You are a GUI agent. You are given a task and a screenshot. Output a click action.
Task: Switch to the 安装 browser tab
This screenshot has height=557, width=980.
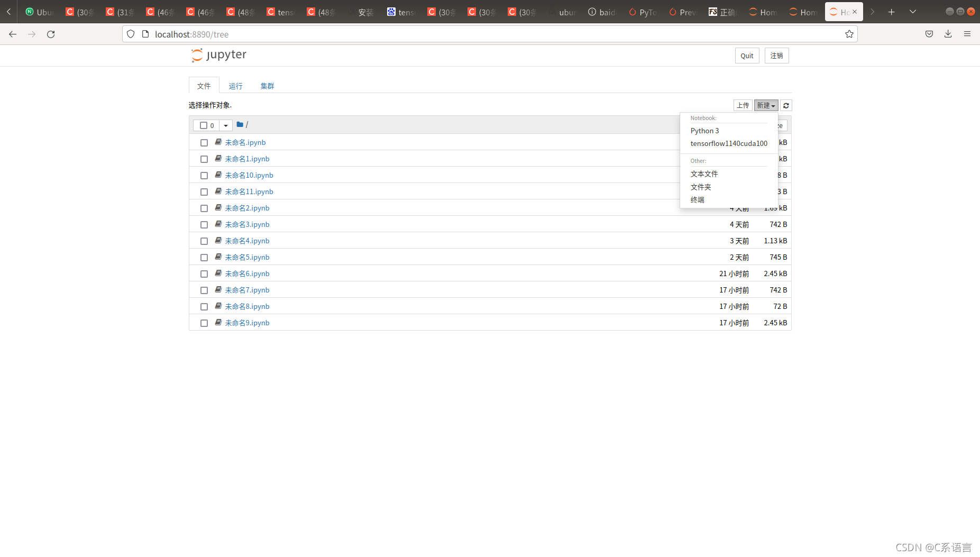tap(362, 12)
